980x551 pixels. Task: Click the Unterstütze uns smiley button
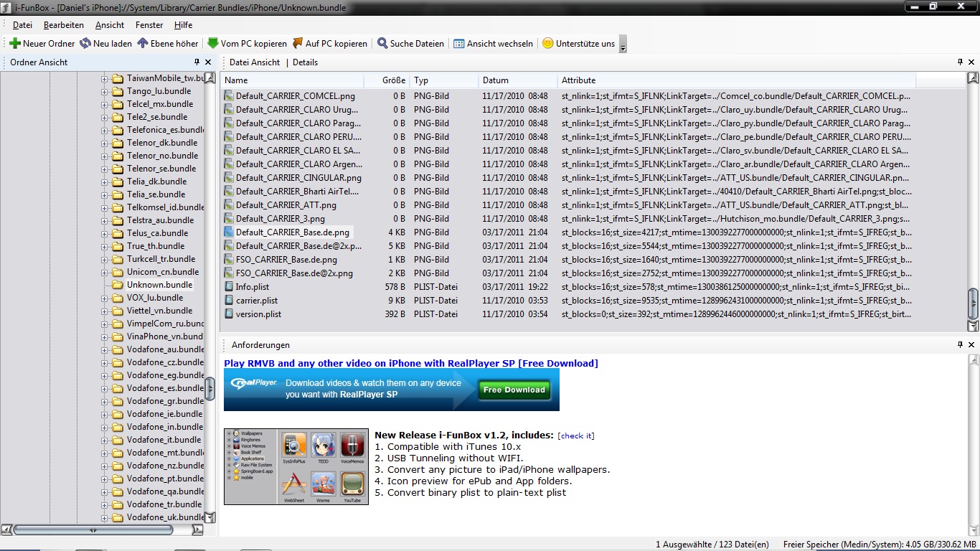coord(578,43)
